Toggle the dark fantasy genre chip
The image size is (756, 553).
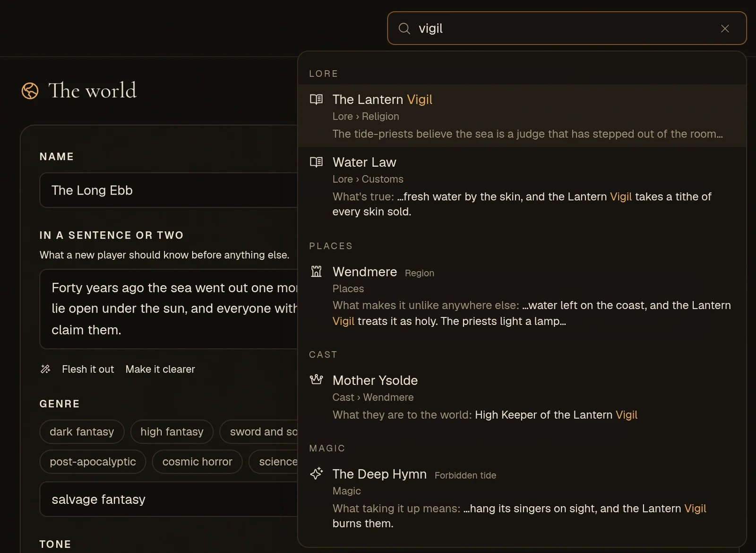pyautogui.click(x=82, y=432)
